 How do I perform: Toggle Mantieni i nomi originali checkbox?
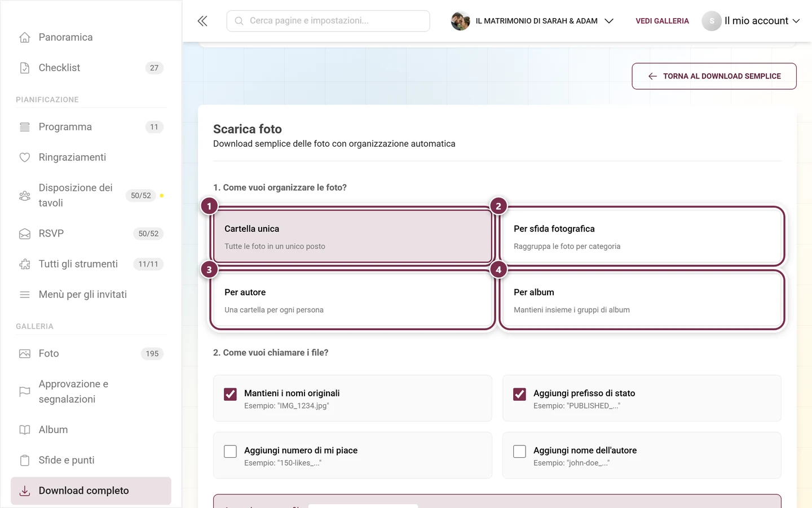tap(230, 394)
